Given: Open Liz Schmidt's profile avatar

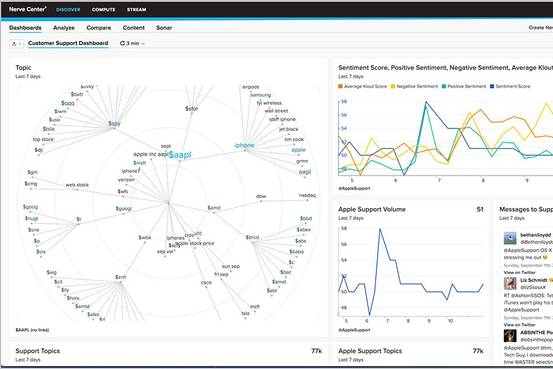Looking at the screenshot, I should click(510, 283).
